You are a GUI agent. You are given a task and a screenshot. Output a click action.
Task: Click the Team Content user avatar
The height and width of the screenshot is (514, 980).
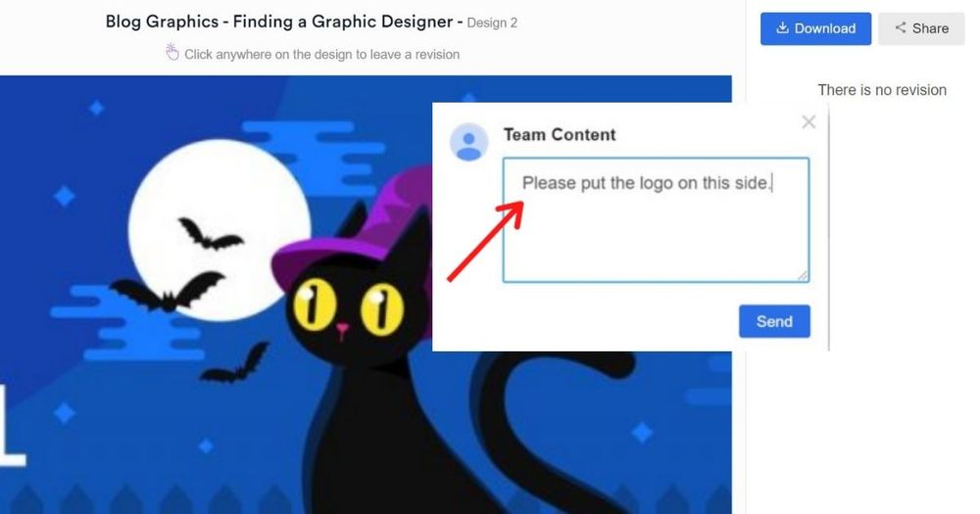468,142
